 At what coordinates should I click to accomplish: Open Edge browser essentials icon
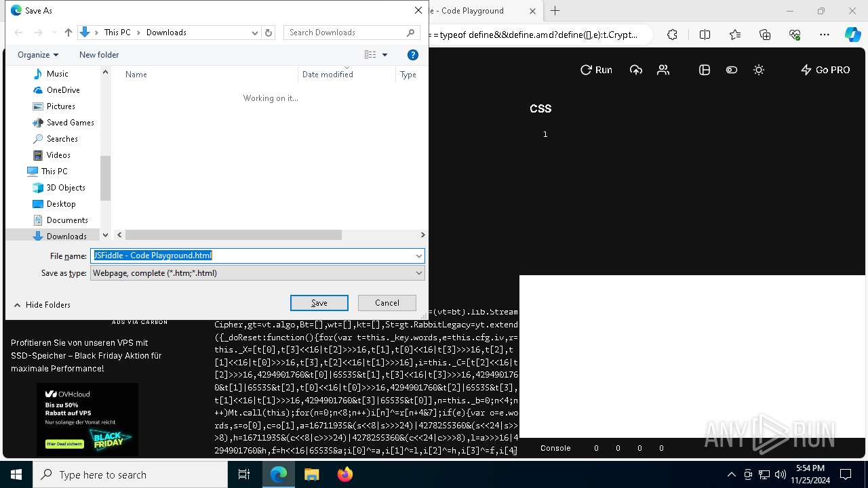point(795,35)
